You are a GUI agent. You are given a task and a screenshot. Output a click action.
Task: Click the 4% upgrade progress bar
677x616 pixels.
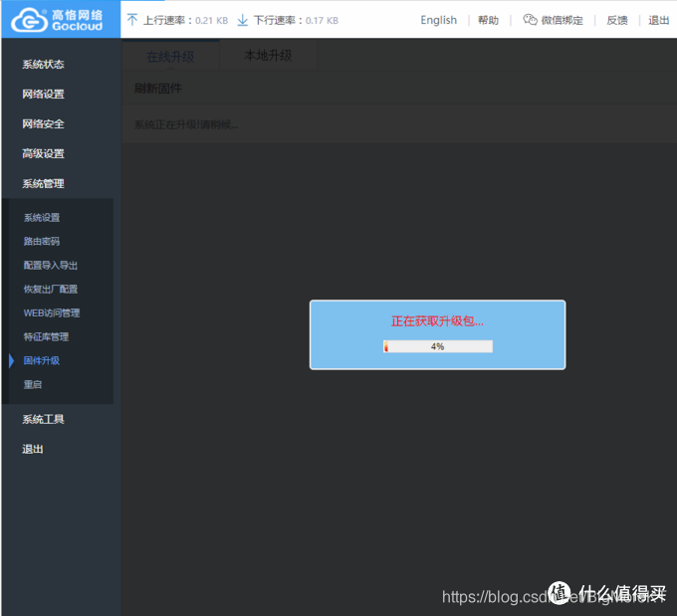tap(438, 346)
